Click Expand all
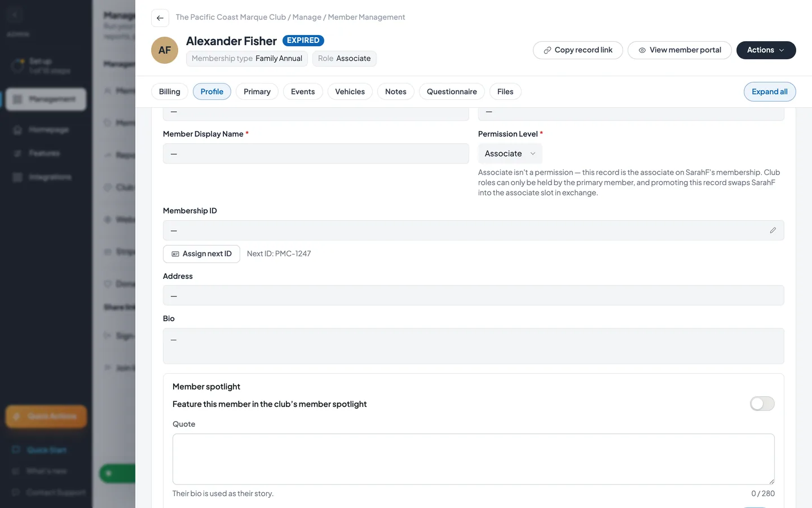The width and height of the screenshot is (812, 508). click(x=770, y=91)
